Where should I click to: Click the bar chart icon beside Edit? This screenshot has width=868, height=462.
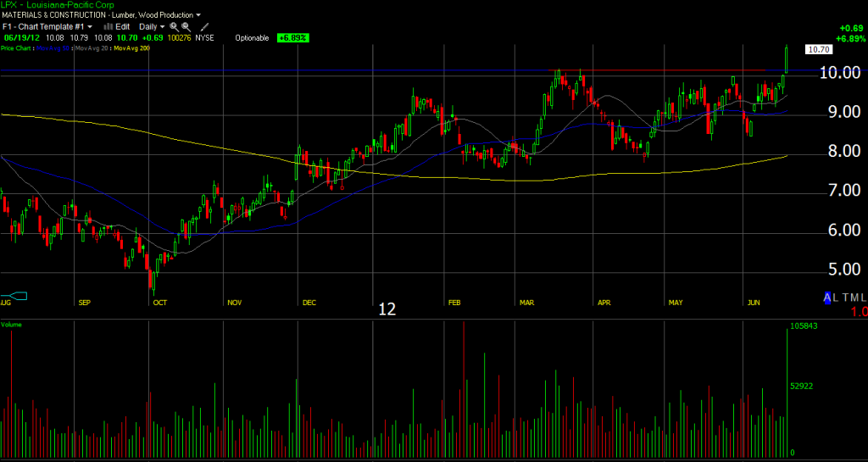point(108,27)
